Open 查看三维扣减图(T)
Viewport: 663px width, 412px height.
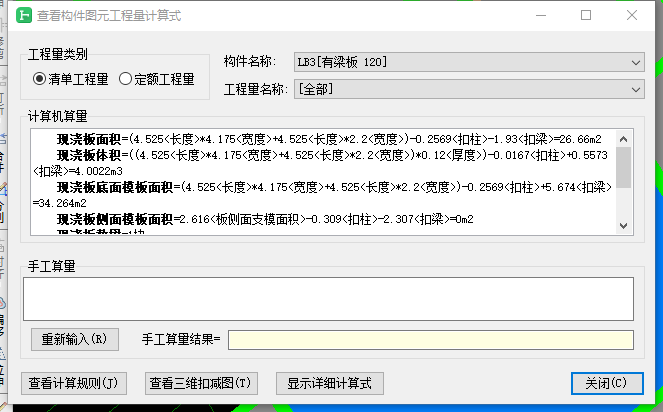(x=201, y=383)
